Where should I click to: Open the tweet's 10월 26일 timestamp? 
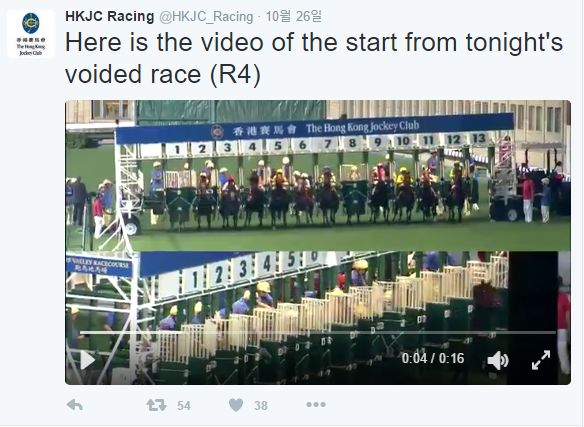coord(293,16)
